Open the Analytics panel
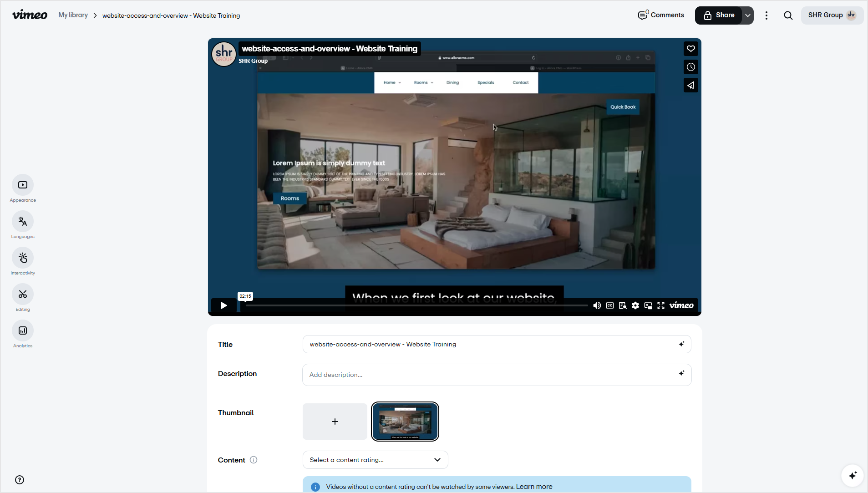 [23, 331]
